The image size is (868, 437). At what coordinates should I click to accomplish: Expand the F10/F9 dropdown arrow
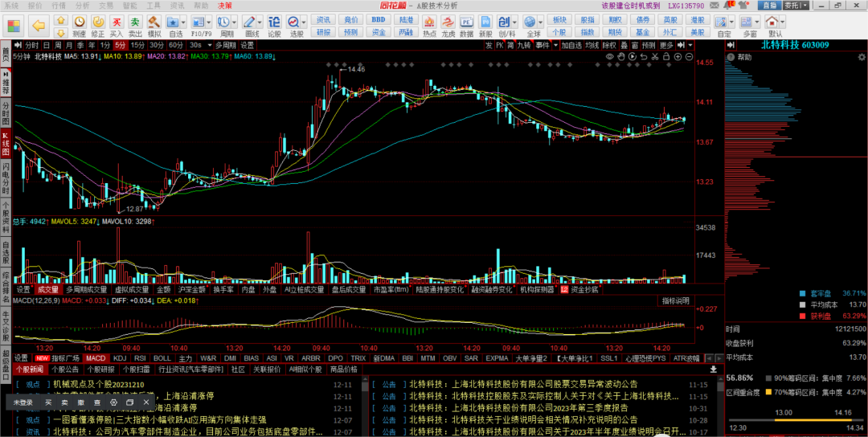click(209, 22)
